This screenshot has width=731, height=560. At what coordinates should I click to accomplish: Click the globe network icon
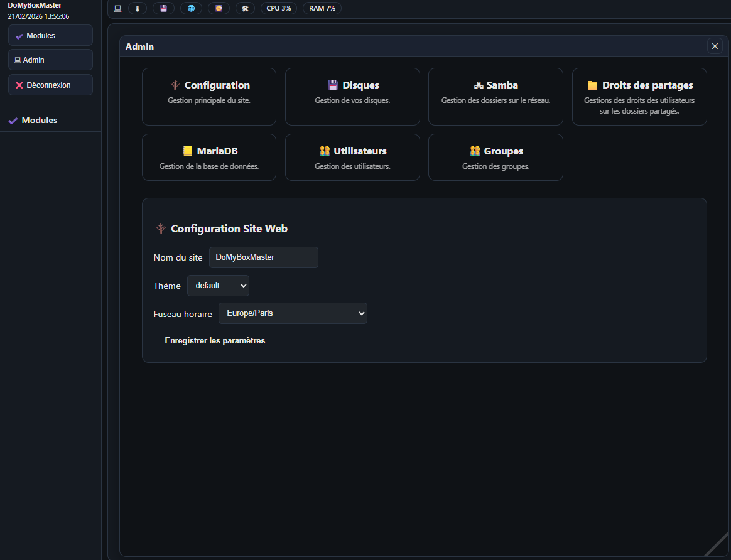[191, 9]
